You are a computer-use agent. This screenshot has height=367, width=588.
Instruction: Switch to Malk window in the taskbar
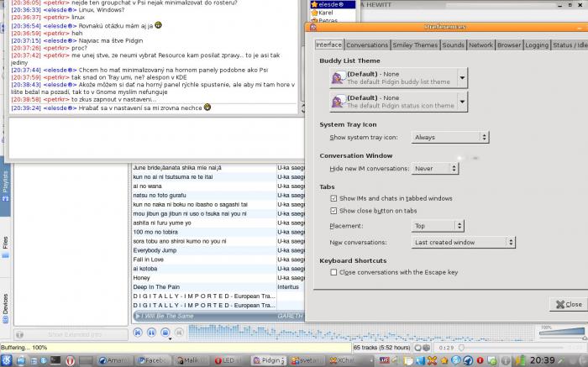[x=192, y=360]
